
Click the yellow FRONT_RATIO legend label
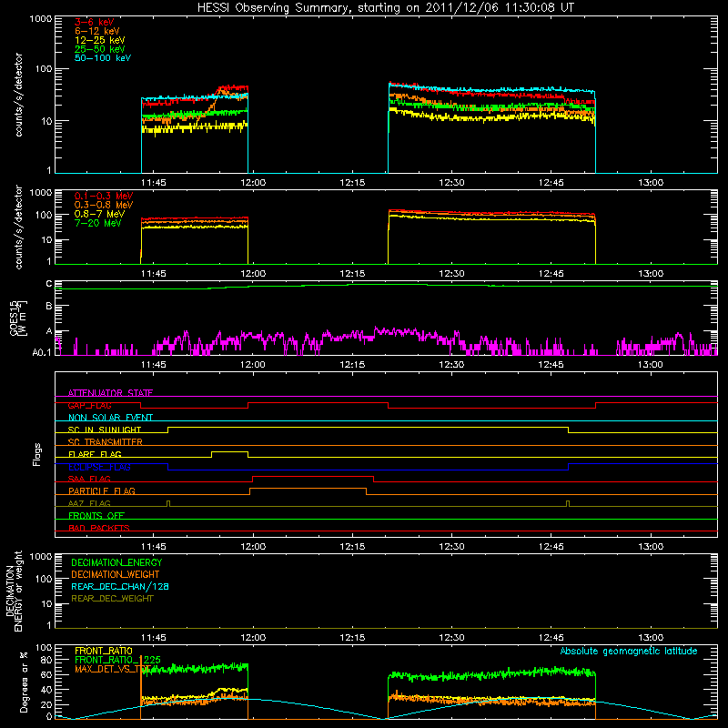[104, 651]
